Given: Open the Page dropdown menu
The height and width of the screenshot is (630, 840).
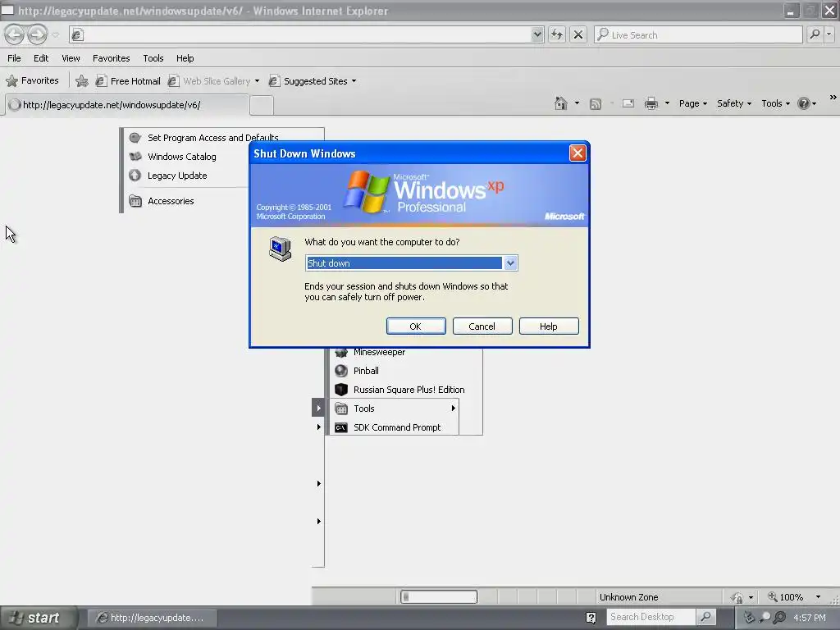Looking at the screenshot, I should click(692, 103).
